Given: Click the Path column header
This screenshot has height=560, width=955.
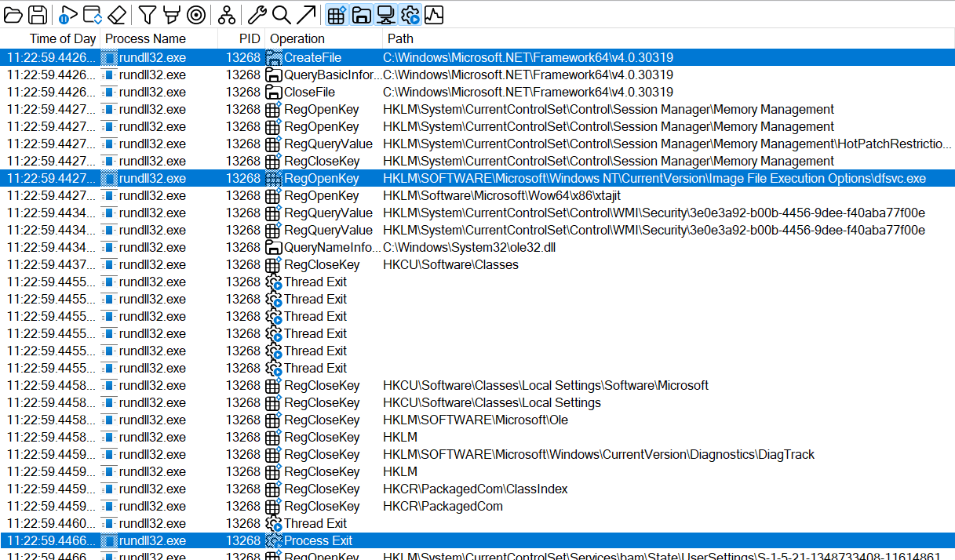Looking at the screenshot, I should [x=400, y=38].
